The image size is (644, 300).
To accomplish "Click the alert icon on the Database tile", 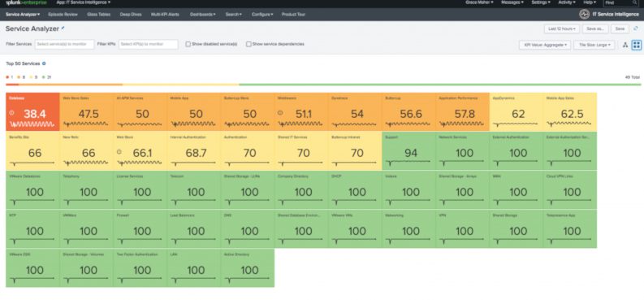I will [x=12, y=113].
